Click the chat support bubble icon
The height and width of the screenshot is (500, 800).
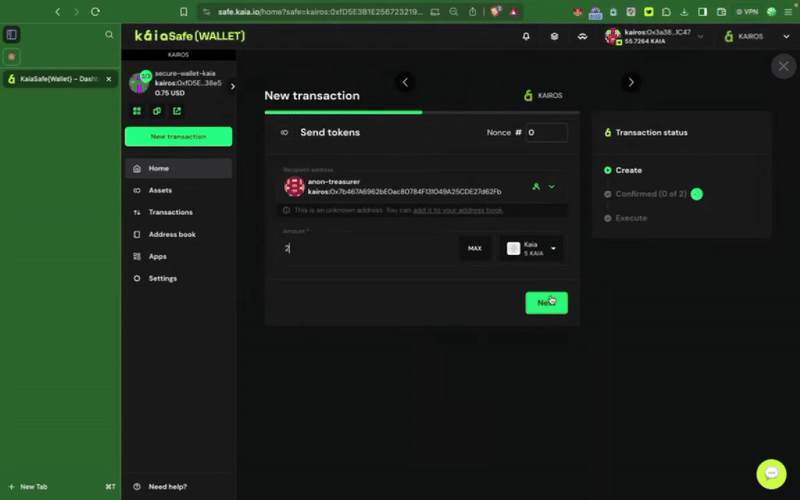click(771, 473)
